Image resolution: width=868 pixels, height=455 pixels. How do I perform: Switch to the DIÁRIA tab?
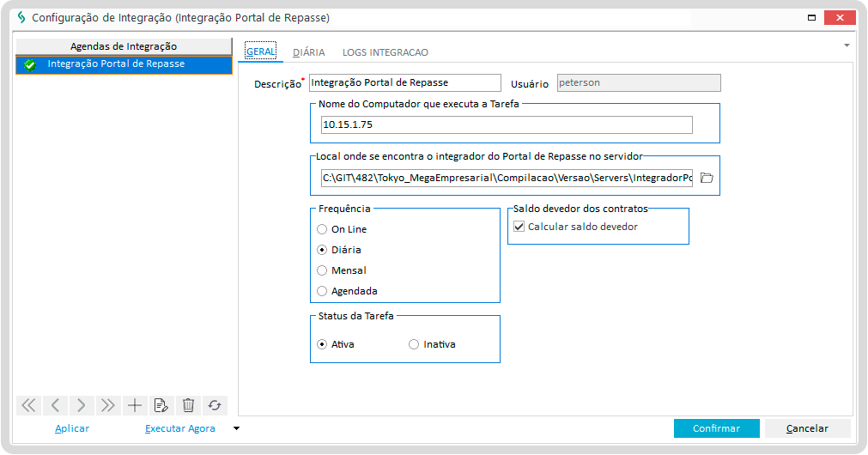coord(308,52)
